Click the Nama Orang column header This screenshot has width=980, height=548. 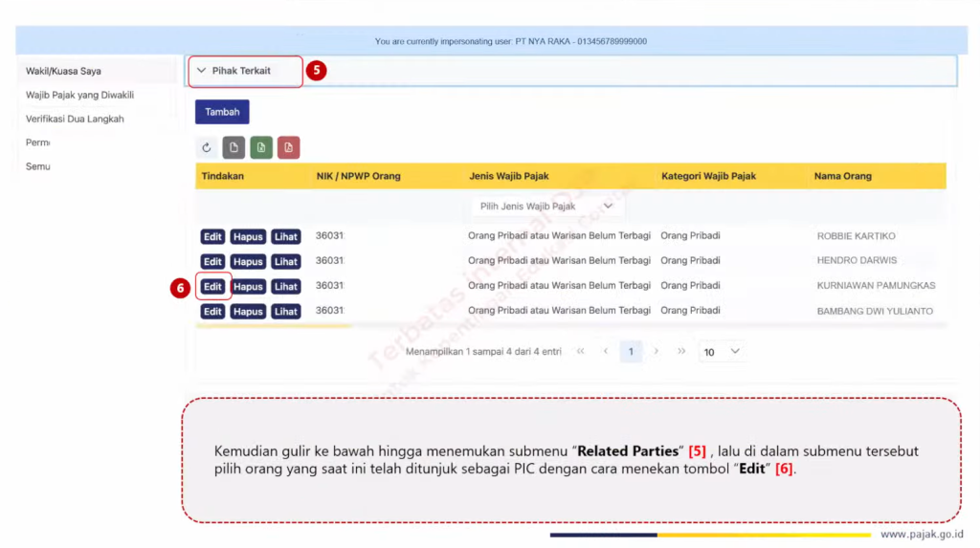842,176
